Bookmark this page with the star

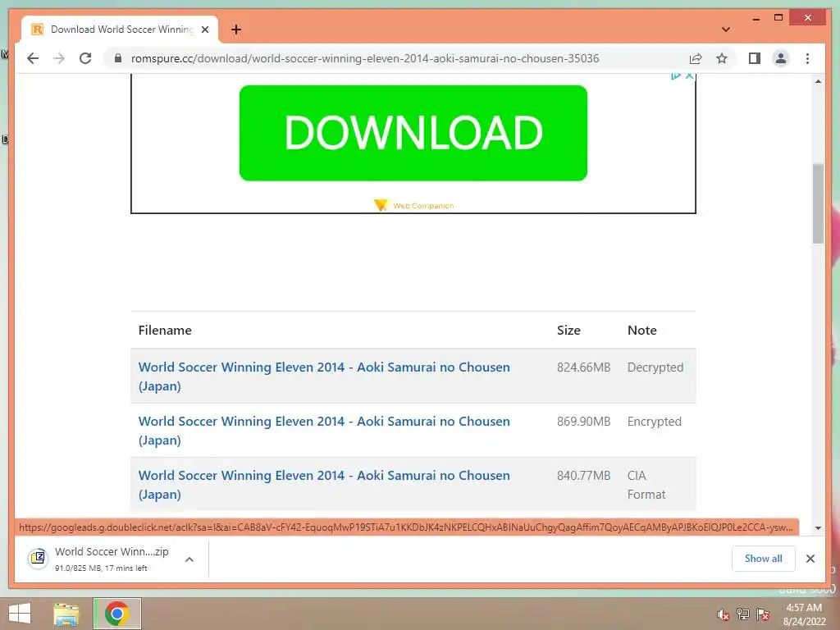point(722,58)
